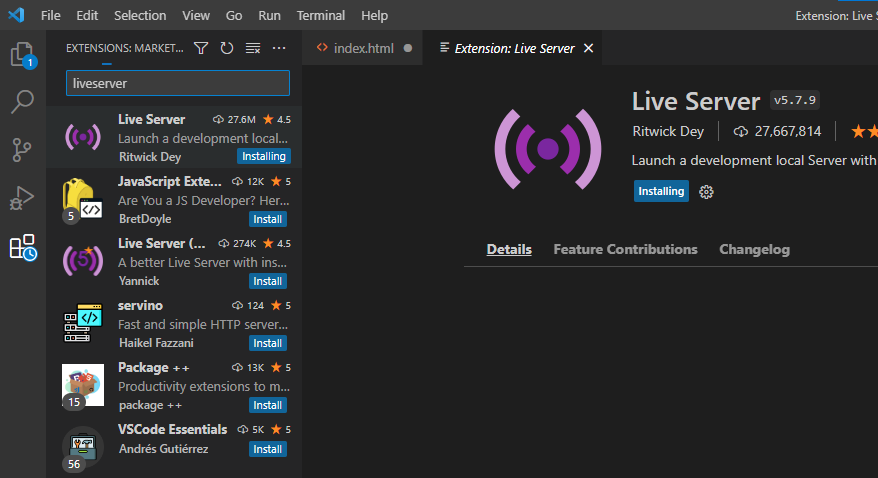Image resolution: width=878 pixels, height=478 pixels.
Task: Click the v5.7.9 version badge
Action: tap(795, 100)
